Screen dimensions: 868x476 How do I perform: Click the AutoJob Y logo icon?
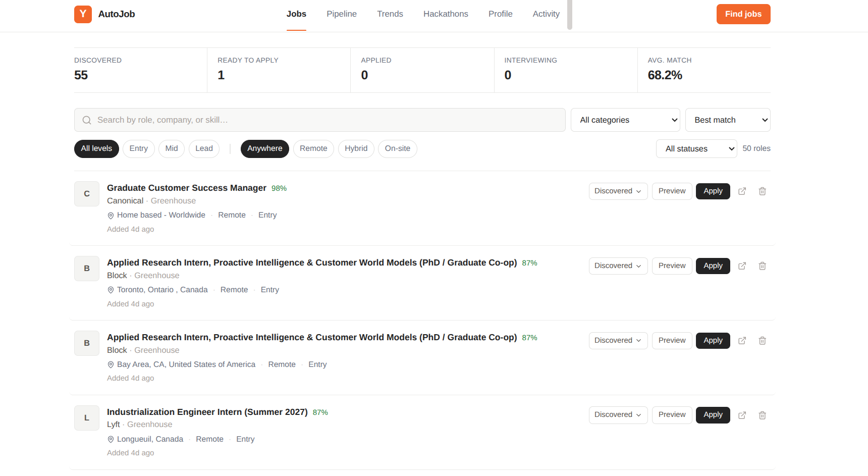(x=83, y=14)
